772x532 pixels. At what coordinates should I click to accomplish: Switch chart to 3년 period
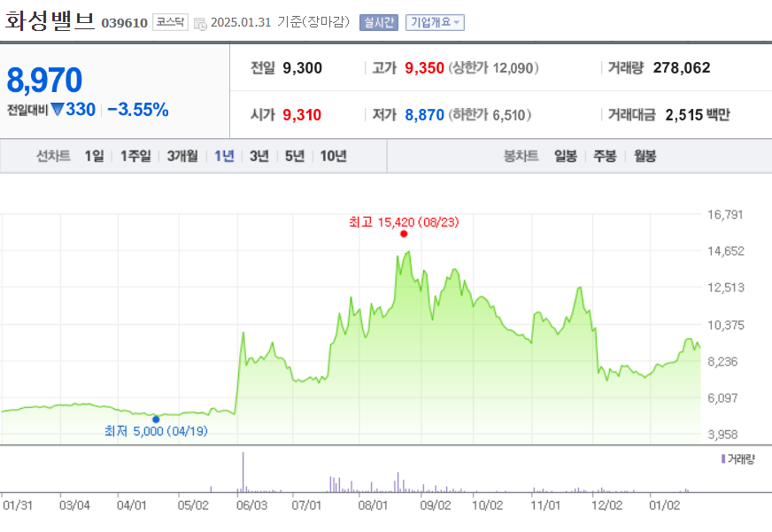coord(259,156)
